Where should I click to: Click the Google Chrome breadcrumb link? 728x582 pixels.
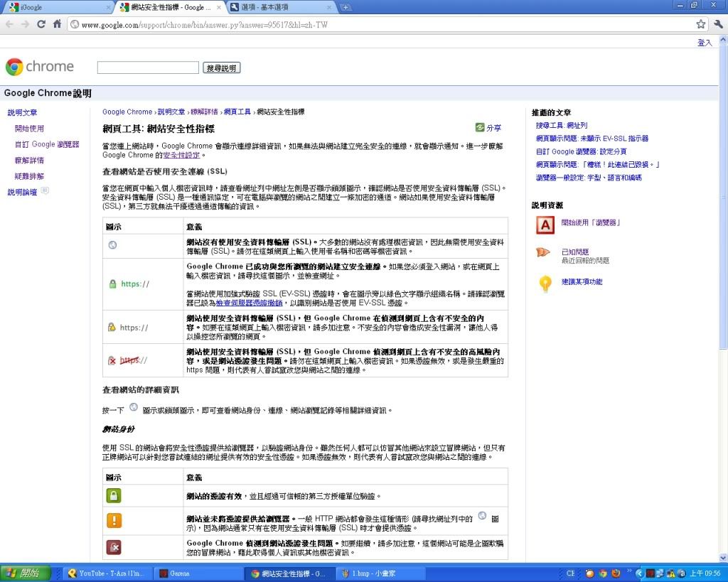click(x=127, y=112)
